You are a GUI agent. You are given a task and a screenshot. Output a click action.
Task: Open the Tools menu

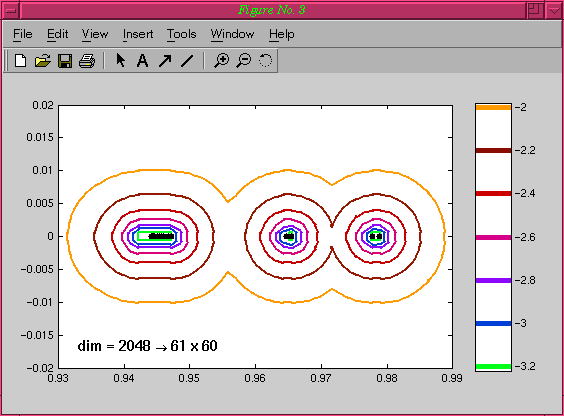pos(182,34)
